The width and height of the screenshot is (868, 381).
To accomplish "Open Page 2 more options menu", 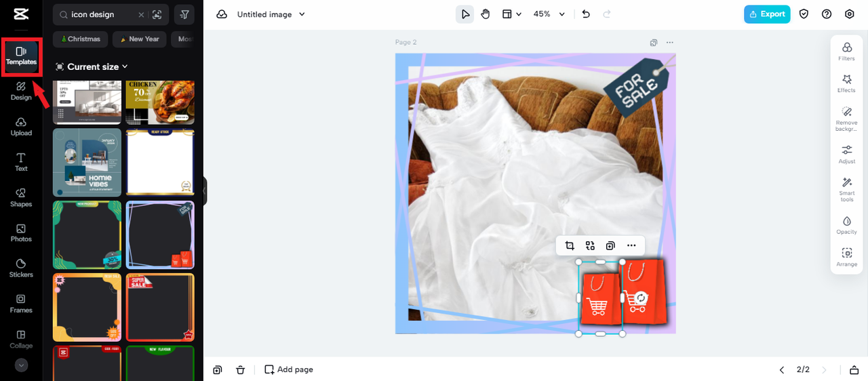I will pos(670,42).
